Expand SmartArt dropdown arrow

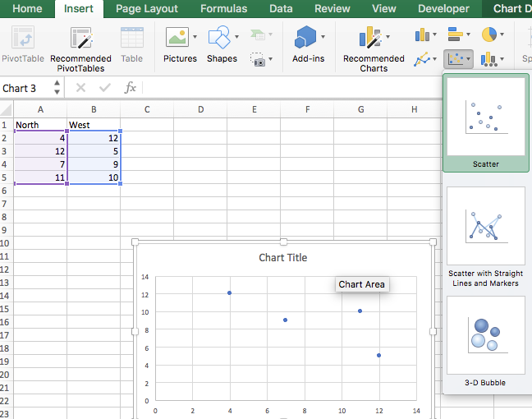point(270,35)
